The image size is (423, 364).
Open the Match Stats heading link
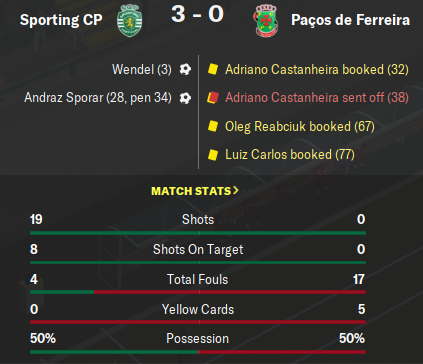point(191,191)
